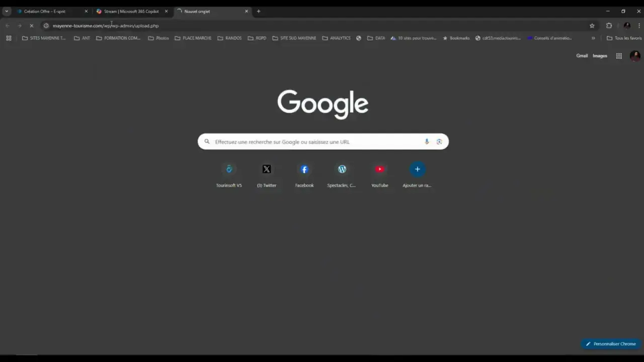Open the Google apps grid
The height and width of the screenshot is (362, 644).
coord(619,56)
